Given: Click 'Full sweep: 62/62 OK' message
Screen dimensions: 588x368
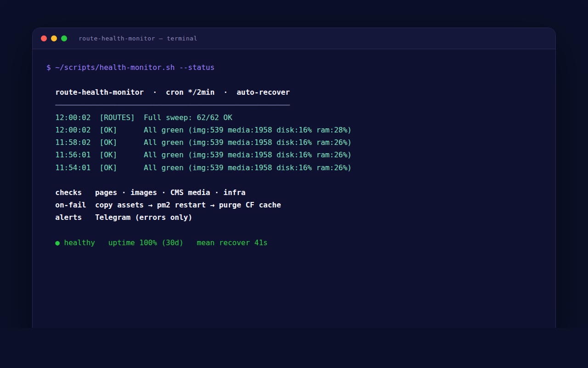Looking at the screenshot, I should 188,118.
